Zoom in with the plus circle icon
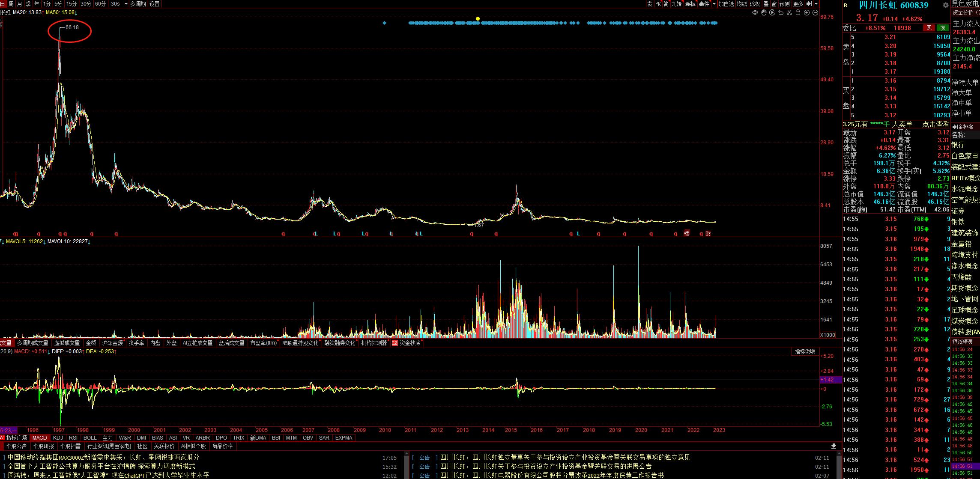This screenshot has width=980, height=479. point(807,13)
